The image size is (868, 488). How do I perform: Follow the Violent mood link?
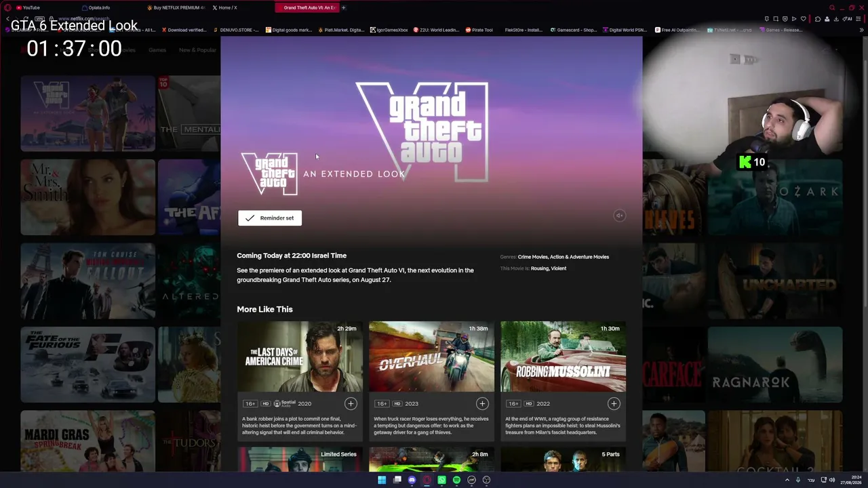[559, 268]
